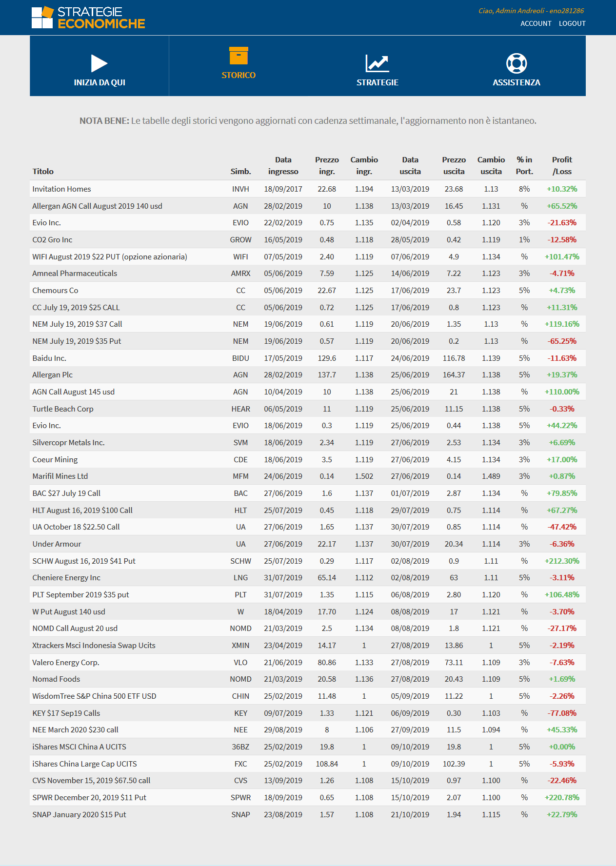Click the +212.30% profit value
The width and height of the screenshot is (616, 866).
(x=562, y=561)
